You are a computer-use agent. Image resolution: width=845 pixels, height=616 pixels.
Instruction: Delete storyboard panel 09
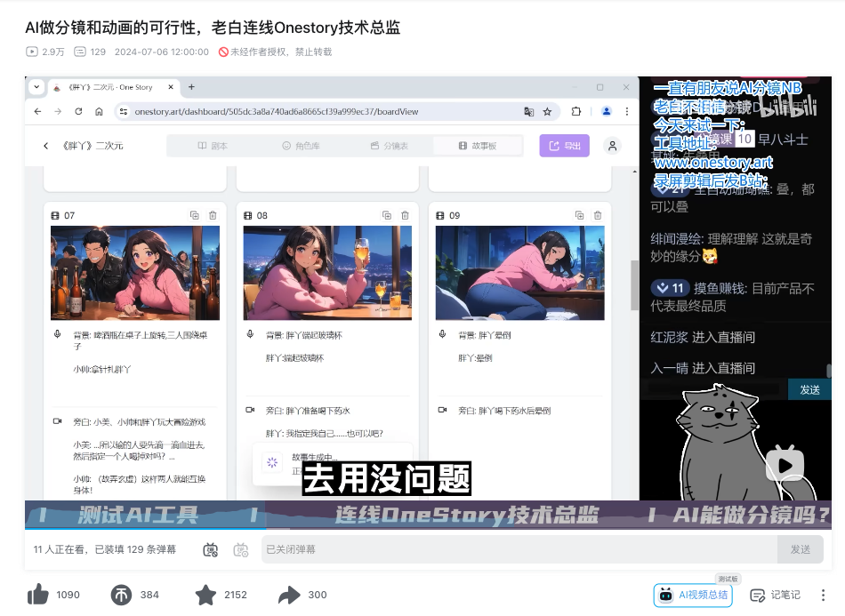(598, 215)
